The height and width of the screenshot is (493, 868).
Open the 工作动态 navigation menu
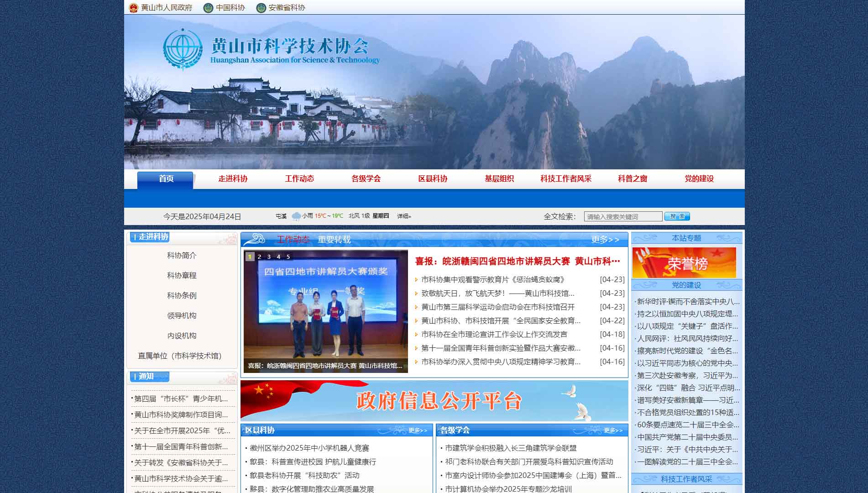(x=299, y=179)
